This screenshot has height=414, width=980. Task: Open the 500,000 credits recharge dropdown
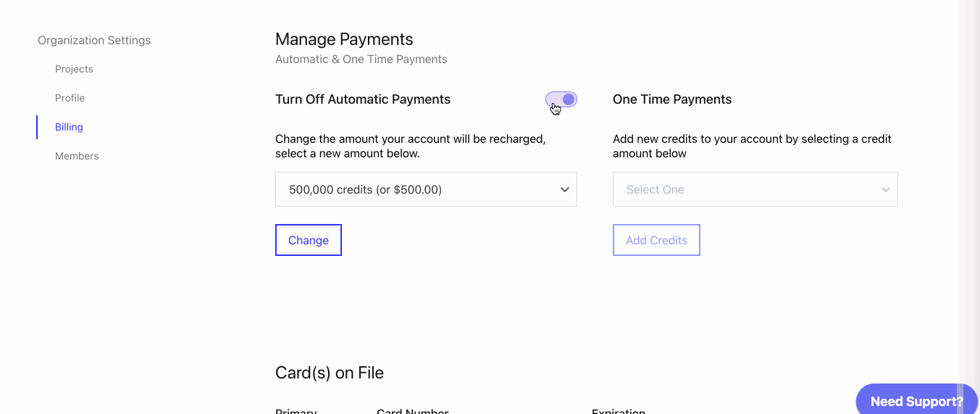pyautogui.click(x=426, y=189)
